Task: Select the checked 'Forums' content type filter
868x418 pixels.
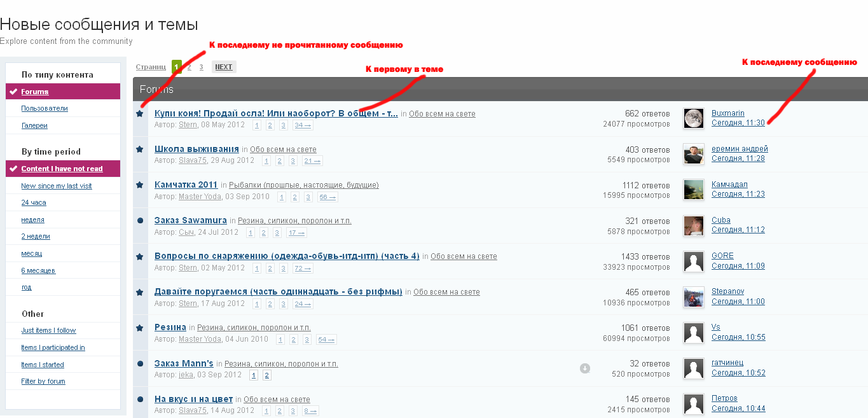Action: (35, 92)
